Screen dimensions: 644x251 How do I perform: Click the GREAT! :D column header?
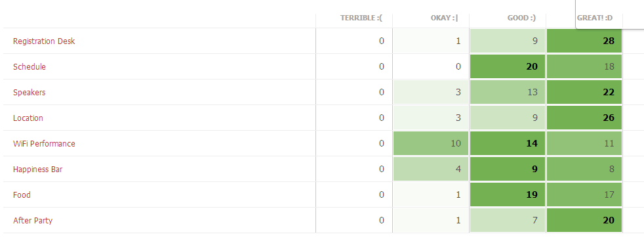coord(595,18)
